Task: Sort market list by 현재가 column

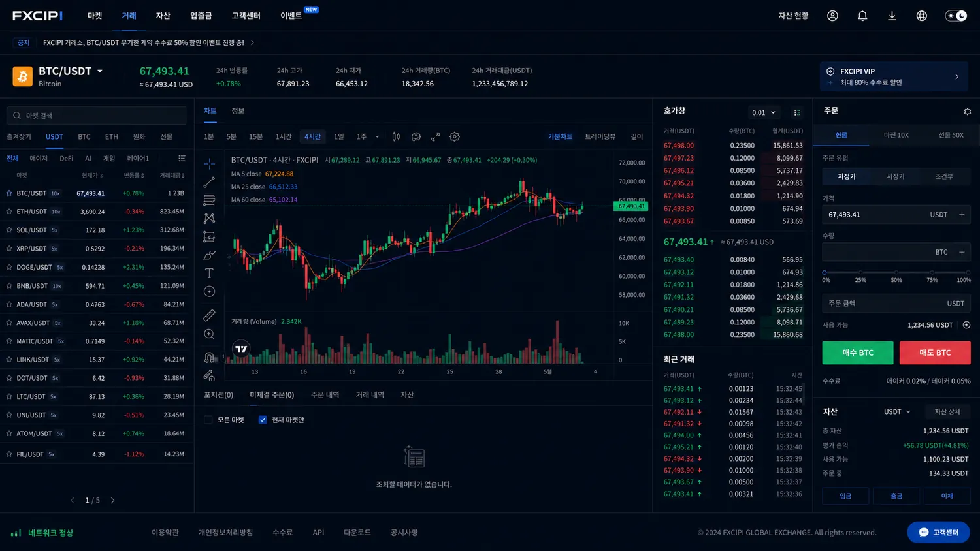Action: [92, 176]
